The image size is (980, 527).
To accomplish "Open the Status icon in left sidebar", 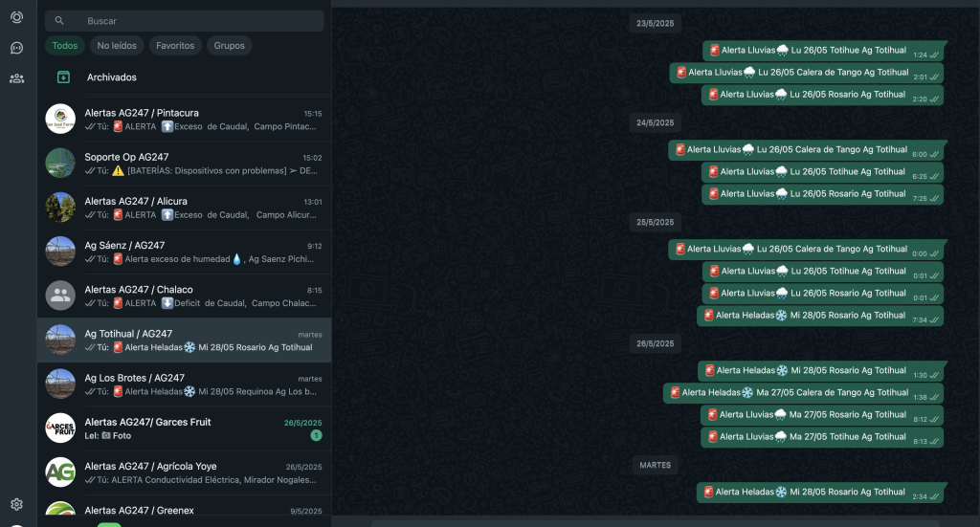I will 16,17.
